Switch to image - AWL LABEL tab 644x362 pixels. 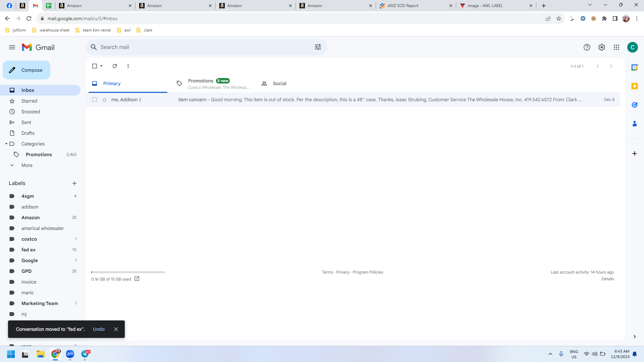point(496,6)
